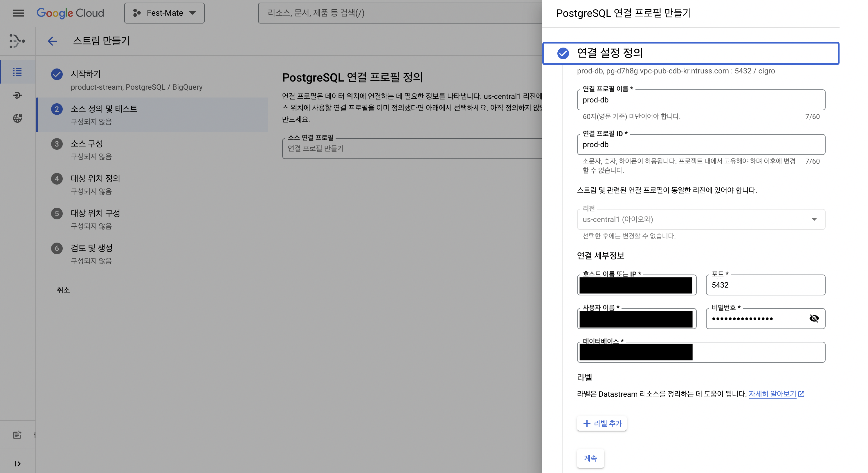Go back with the arrow next to 스트림 만들기

point(52,41)
